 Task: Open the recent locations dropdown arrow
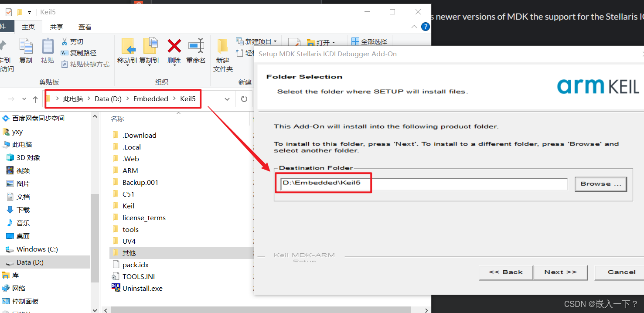point(24,99)
